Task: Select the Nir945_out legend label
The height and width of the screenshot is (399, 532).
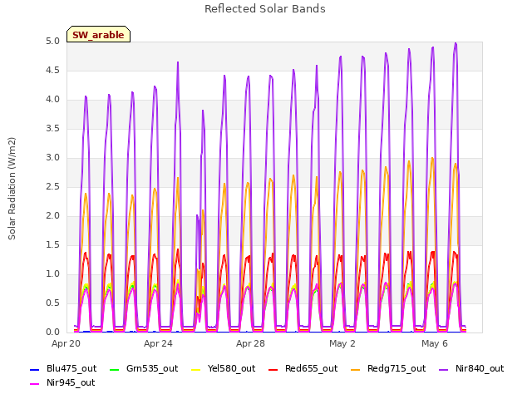Action: tap(71, 383)
